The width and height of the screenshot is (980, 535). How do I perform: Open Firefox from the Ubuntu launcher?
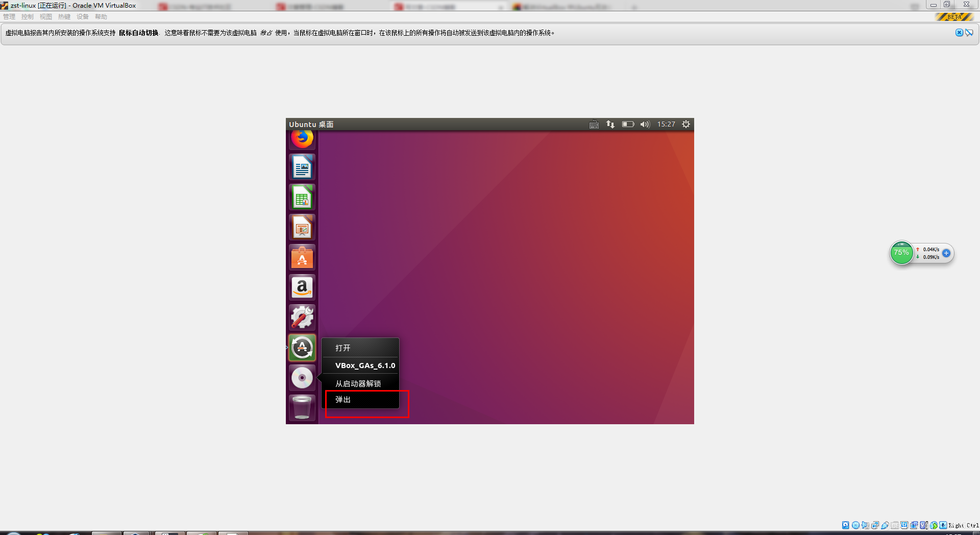tap(302, 138)
